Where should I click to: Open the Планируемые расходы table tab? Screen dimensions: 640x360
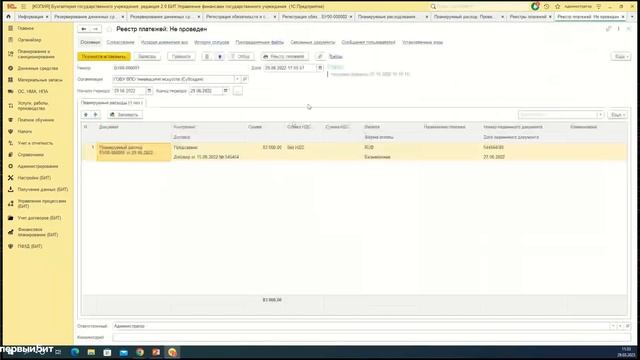111,103
